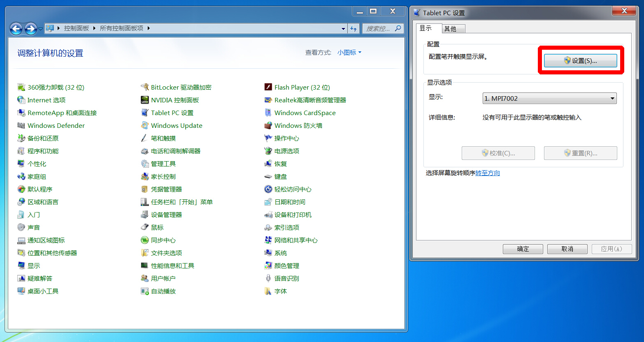Click the Windows Update icon
This screenshot has width=644, height=342.
pyautogui.click(x=144, y=125)
